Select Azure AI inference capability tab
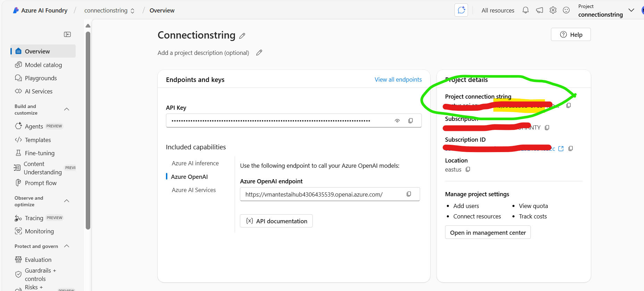Screen dimensions: 644x291 tap(195, 163)
